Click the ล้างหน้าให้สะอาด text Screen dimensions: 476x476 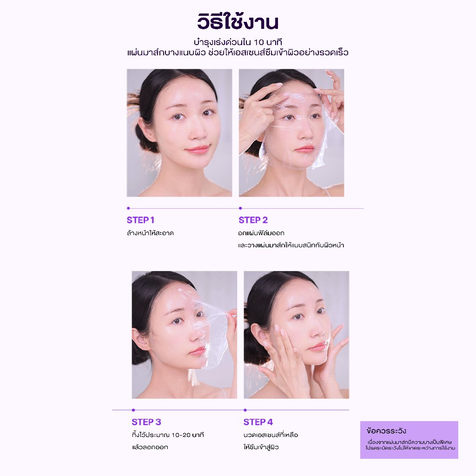click(150, 233)
